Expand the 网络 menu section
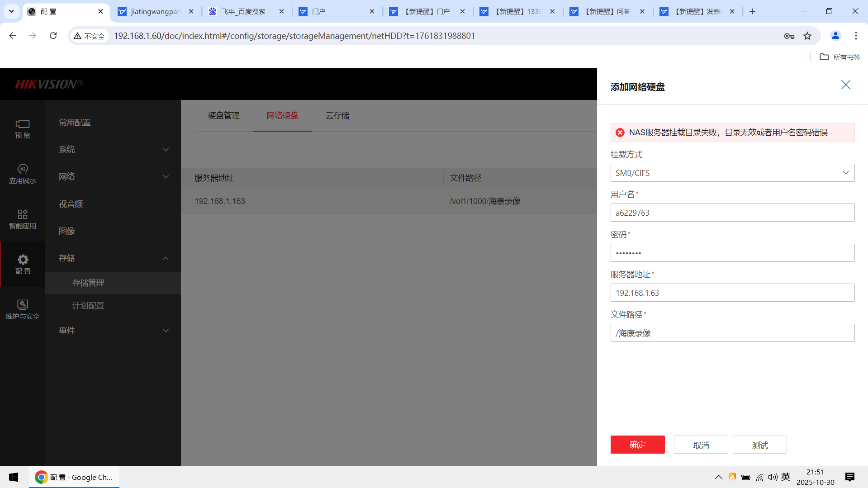The width and height of the screenshot is (868, 488). (x=113, y=176)
